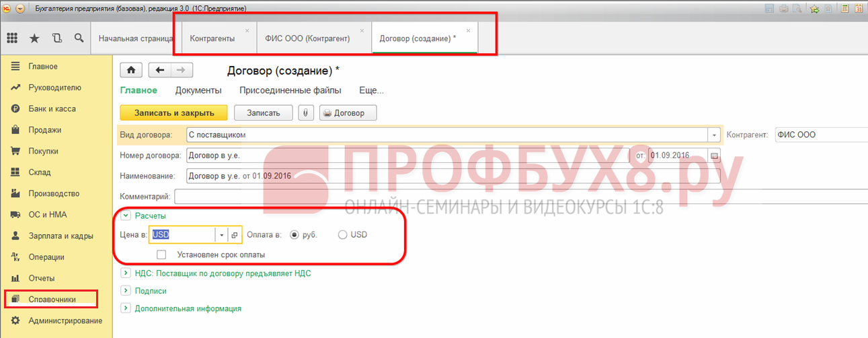Click the Комментарий input field

[520, 197]
